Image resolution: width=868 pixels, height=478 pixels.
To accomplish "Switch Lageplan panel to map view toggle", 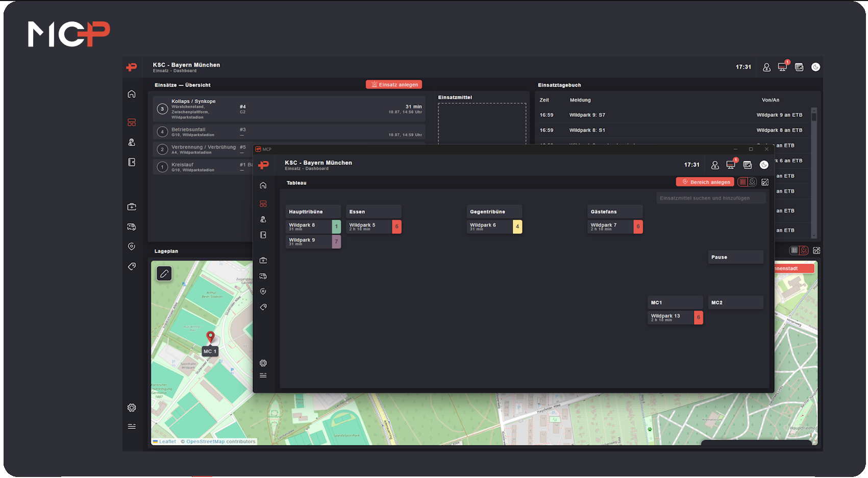I will pyautogui.click(x=804, y=250).
